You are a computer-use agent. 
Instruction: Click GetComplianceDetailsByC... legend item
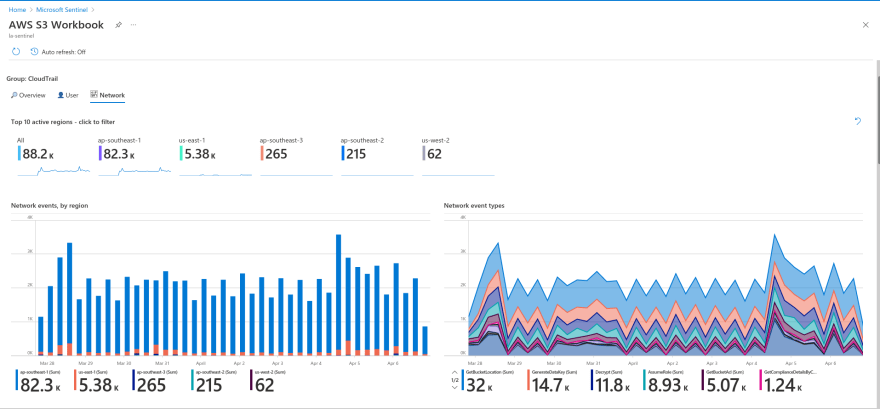[788, 381]
